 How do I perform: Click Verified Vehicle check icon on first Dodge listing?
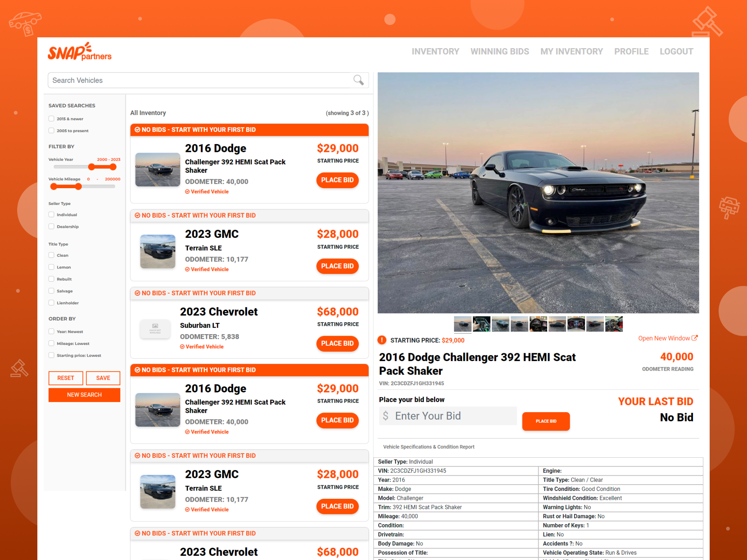187,192
